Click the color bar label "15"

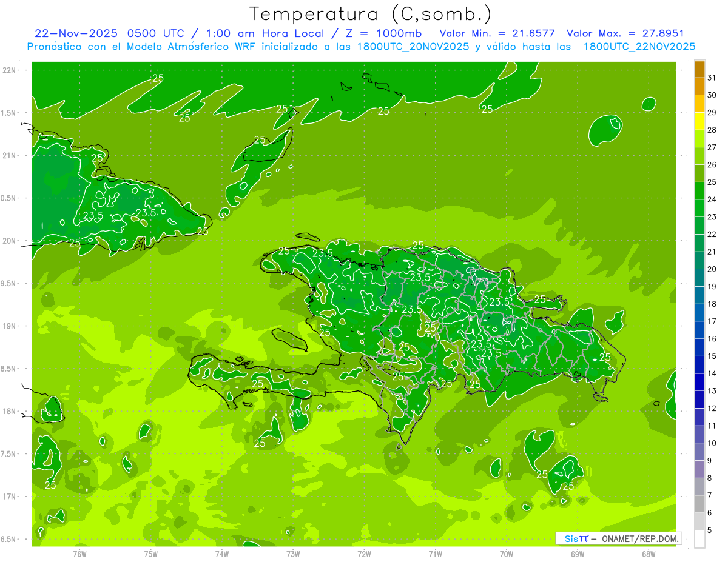pos(712,356)
